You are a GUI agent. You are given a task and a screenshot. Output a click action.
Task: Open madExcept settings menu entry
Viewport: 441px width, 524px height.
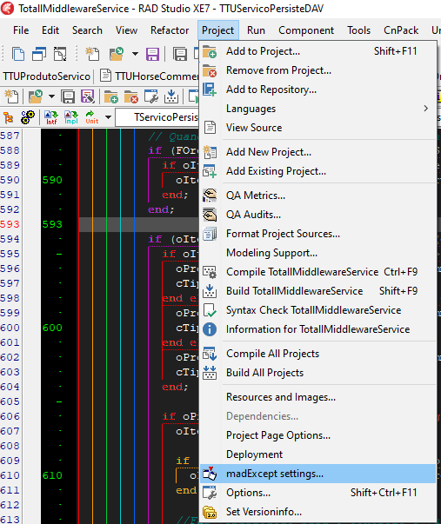pyautogui.click(x=318, y=474)
